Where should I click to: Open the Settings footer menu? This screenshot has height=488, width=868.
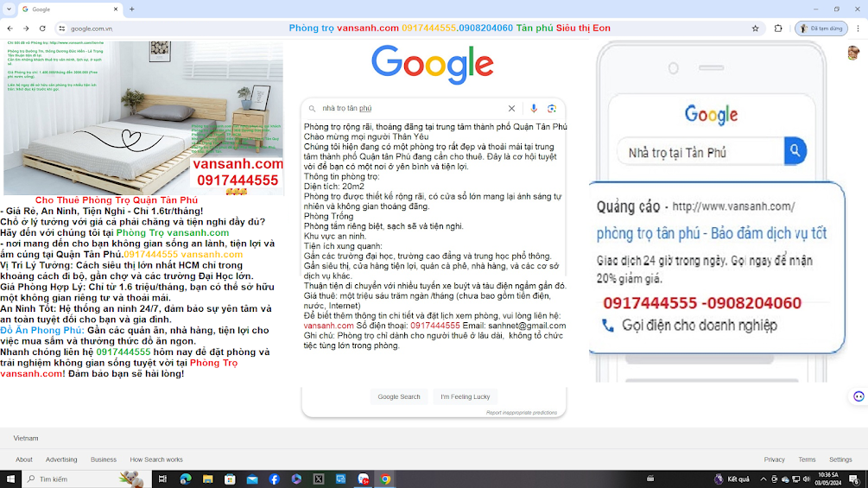click(x=840, y=459)
